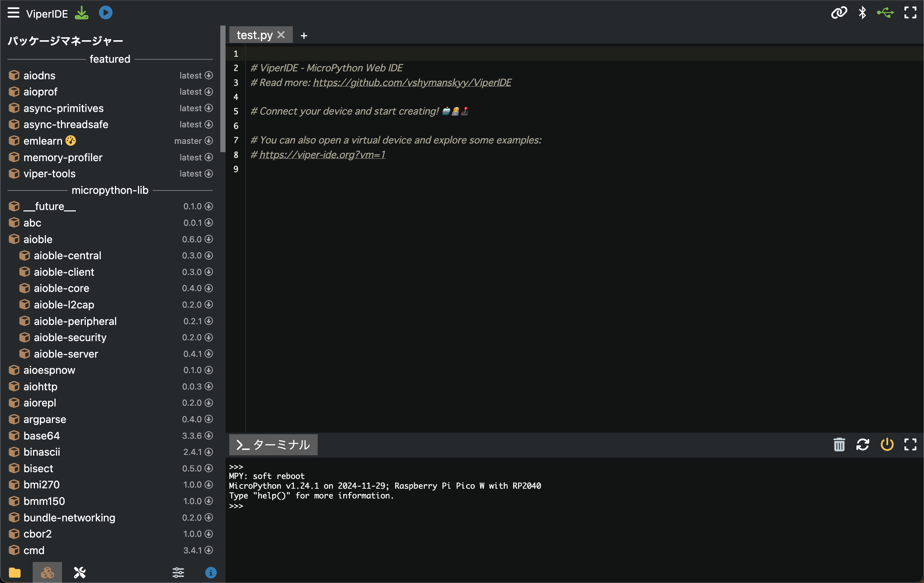This screenshot has width=924, height=583.
Task: Click the green download-to-device icon
Action: (81, 13)
